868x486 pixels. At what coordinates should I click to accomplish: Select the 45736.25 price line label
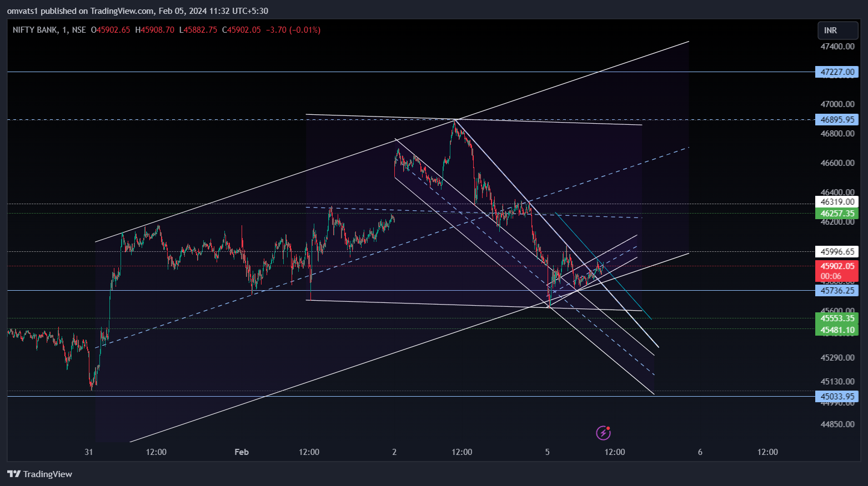click(x=837, y=290)
